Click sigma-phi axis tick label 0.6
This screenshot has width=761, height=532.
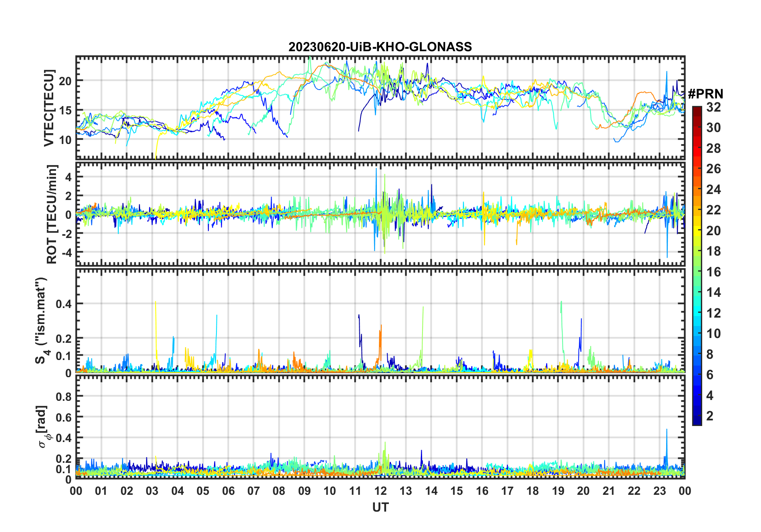coord(64,417)
